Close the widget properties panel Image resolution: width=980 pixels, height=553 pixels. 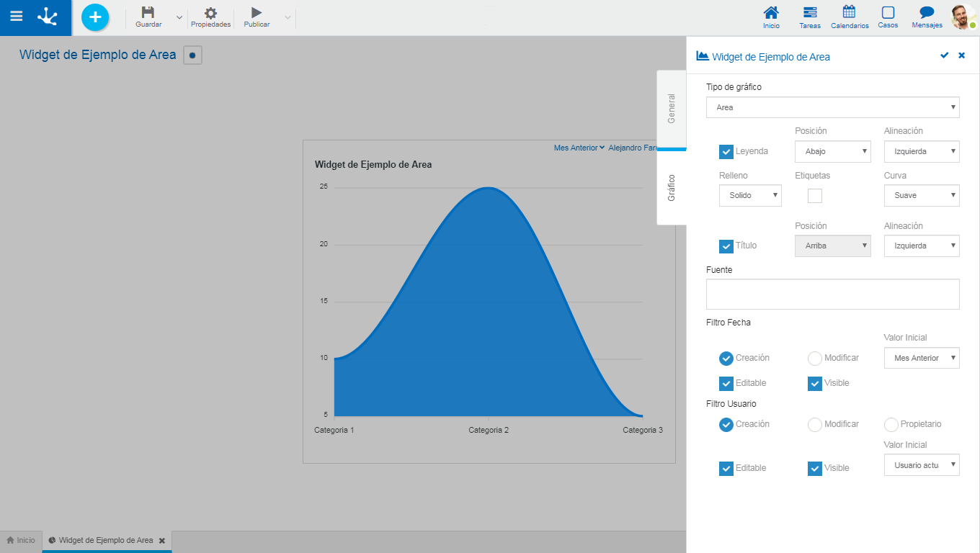coord(961,55)
